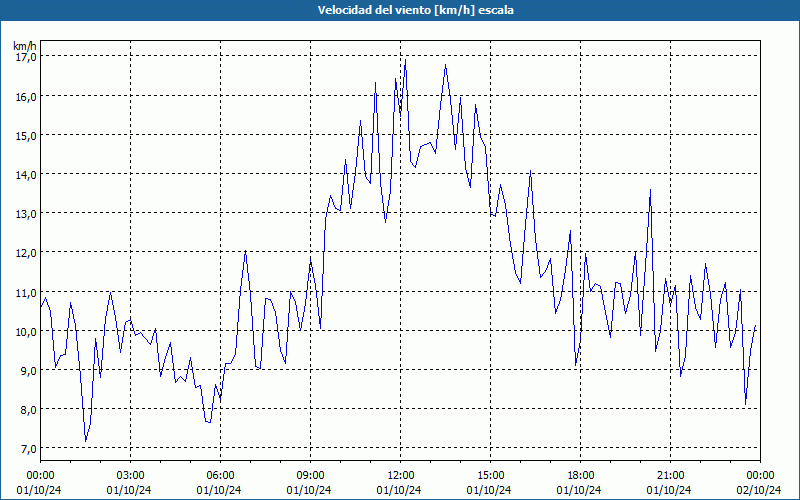800x500 pixels.
Task: Click the 16,0 y-axis value
Action: [26, 96]
